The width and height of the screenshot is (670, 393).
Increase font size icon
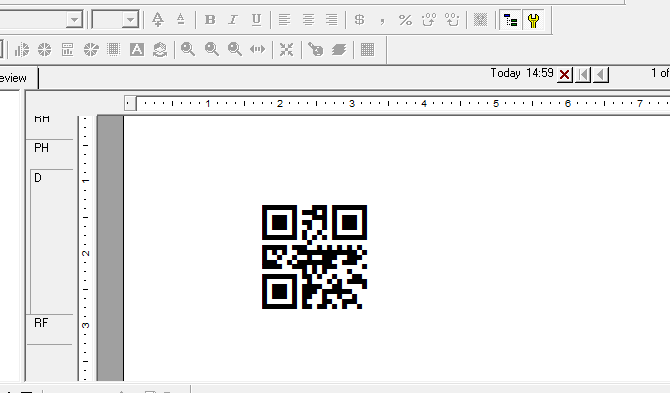pyautogui.click(x=158, y=20)
